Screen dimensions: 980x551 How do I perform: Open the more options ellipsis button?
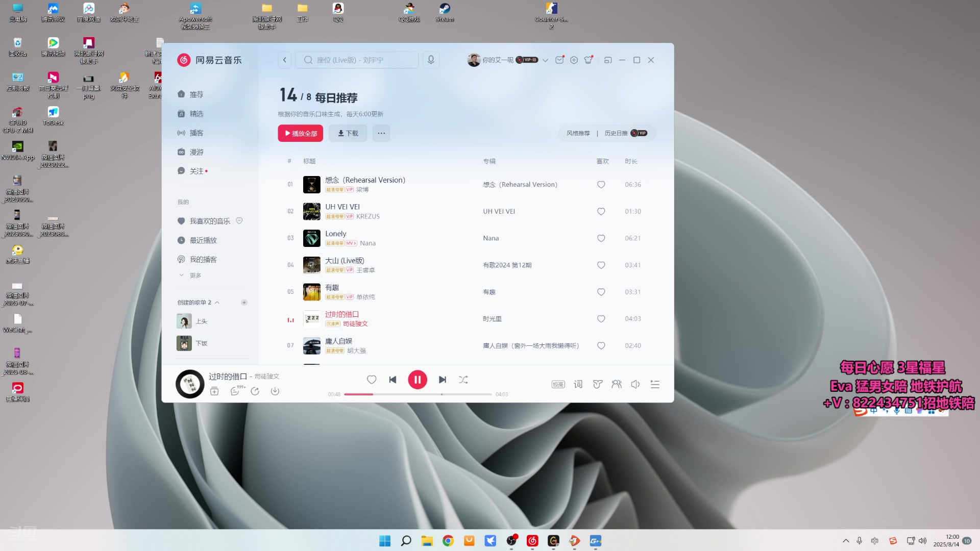381,133
